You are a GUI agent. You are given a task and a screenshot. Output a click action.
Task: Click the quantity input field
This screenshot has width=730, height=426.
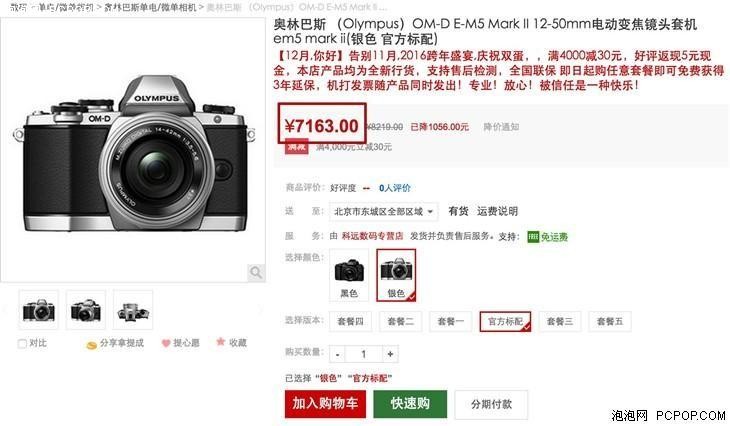pyautogui.click(x=364, y=354)
